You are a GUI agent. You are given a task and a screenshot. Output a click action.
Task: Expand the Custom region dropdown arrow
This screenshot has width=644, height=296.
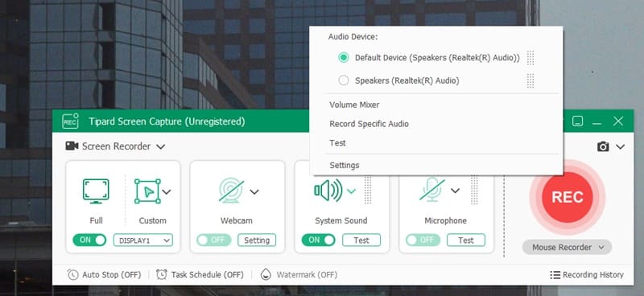(167, 191)
